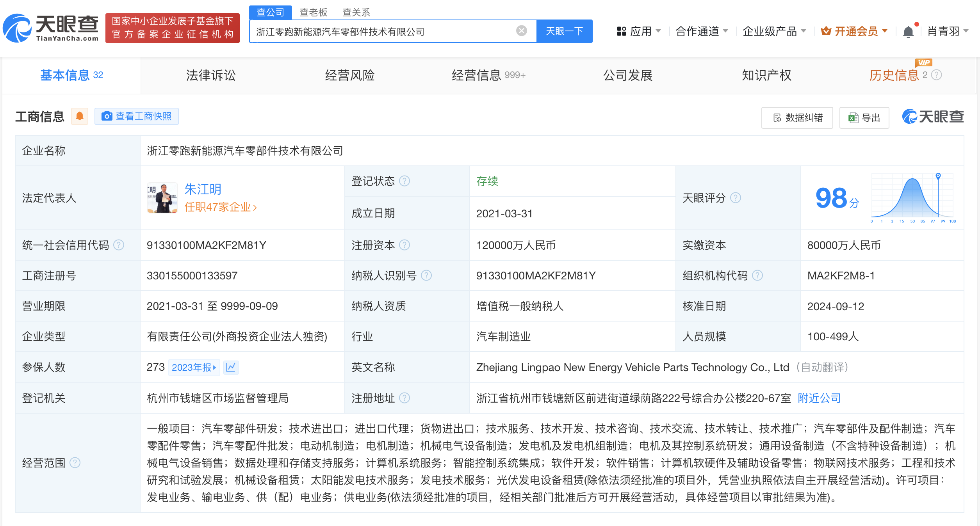Viewport: 980px width, 526px height.
Task: Click paid-in capital 80000万人民币
Action: click(844, 245)
